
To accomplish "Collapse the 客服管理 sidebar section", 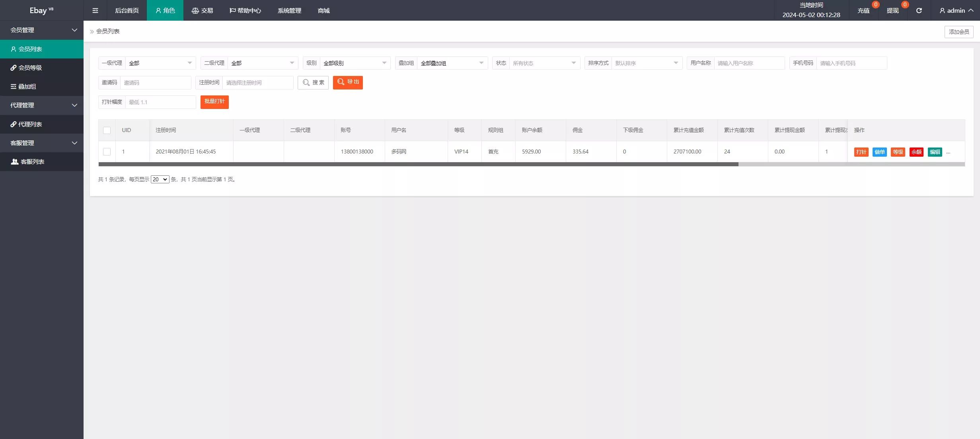I will [x=42, y=143].
